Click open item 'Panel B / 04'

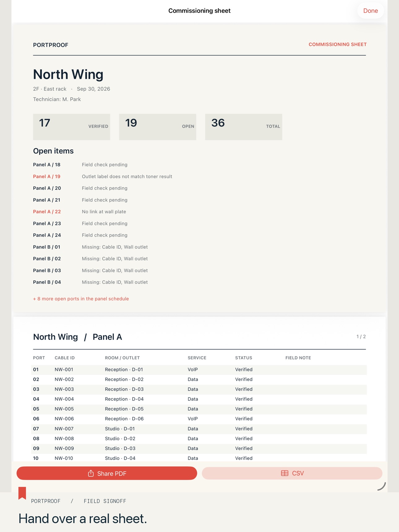47,282
